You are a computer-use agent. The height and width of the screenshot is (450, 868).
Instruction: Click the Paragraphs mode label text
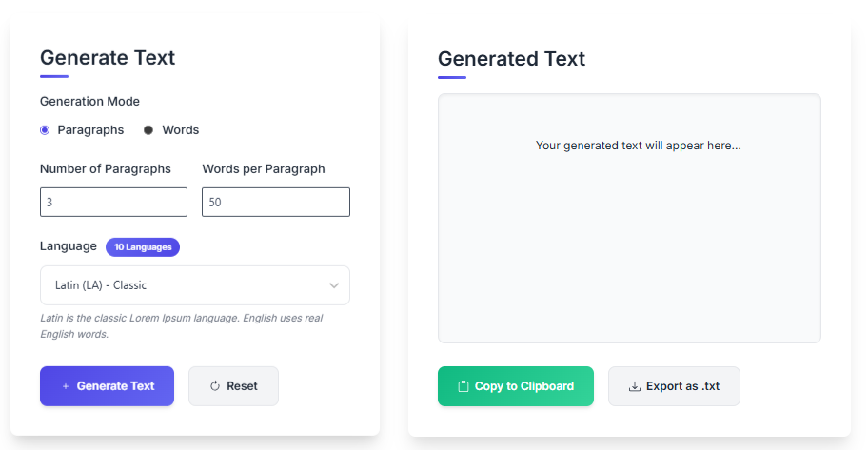click(x=90, y=129)
